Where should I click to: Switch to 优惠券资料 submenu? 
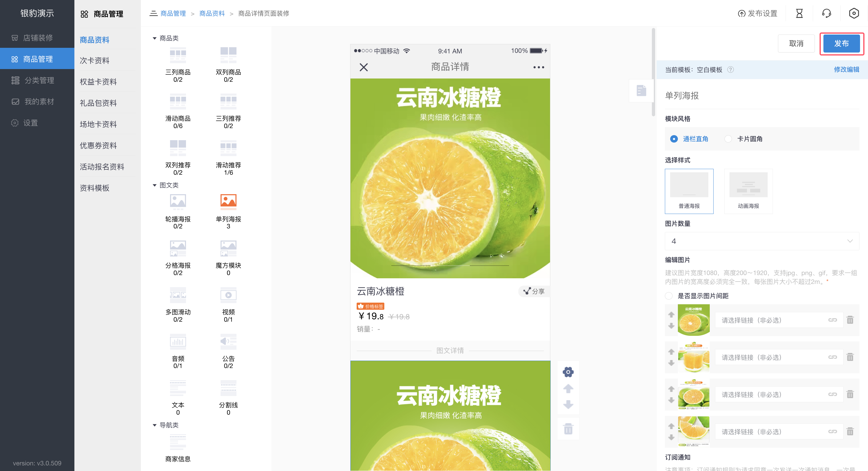[x=98, y=145]
